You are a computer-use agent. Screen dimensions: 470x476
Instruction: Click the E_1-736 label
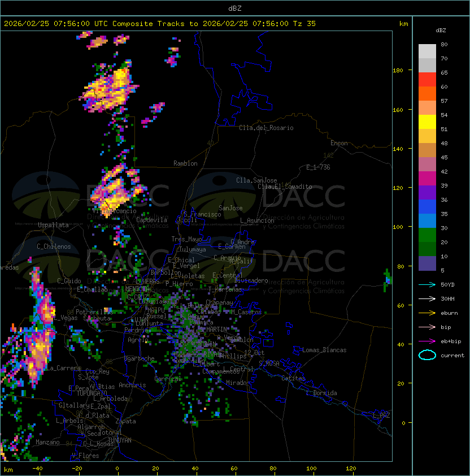pyautogui.click(x=318, y=167)
